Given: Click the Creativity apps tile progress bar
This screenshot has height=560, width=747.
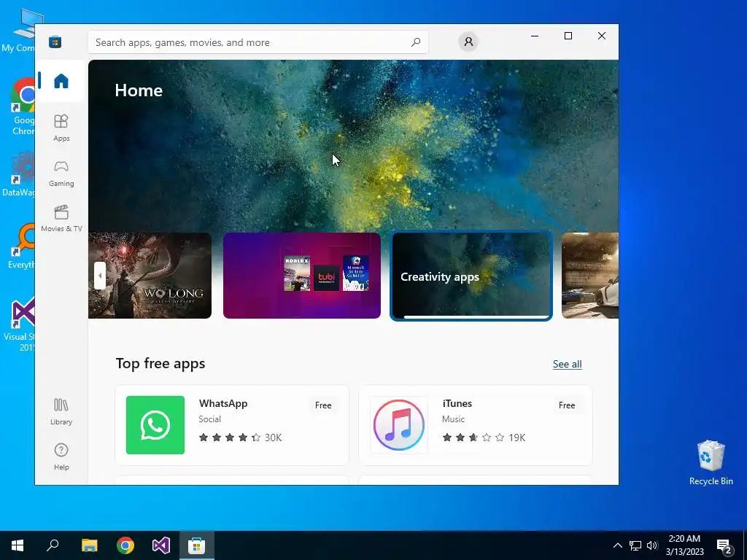Looking at the screenshot, I should tap(476, 316).
